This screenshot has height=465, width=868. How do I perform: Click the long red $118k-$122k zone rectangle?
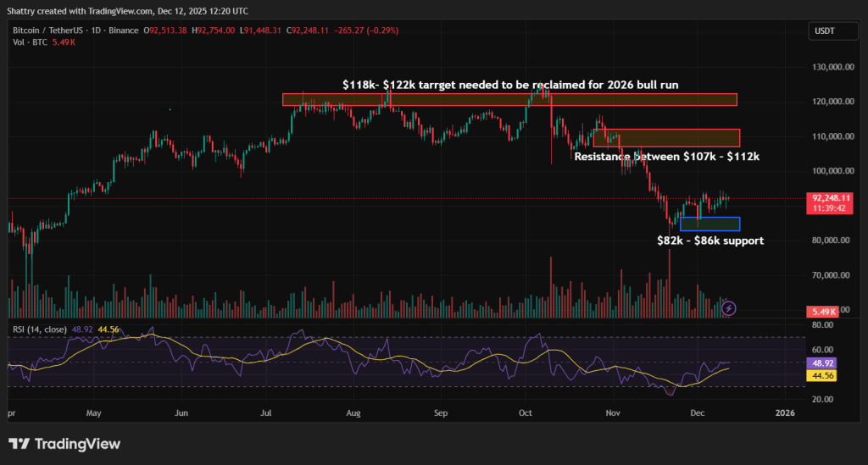coord(509,100)
